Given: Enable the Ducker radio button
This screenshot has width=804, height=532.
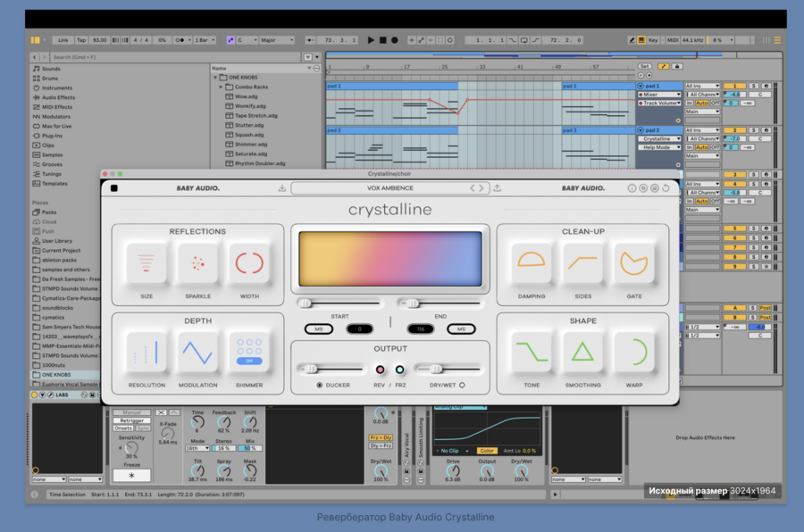Looking at the screenshot, I should tap(321, 385).
